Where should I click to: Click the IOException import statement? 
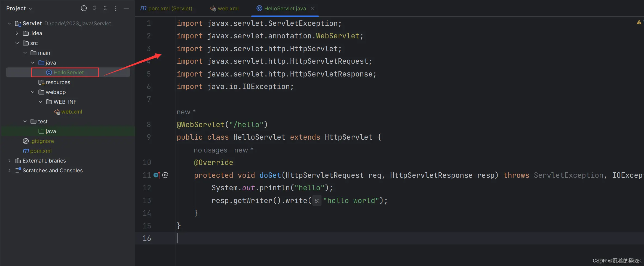tap(235, 87)
